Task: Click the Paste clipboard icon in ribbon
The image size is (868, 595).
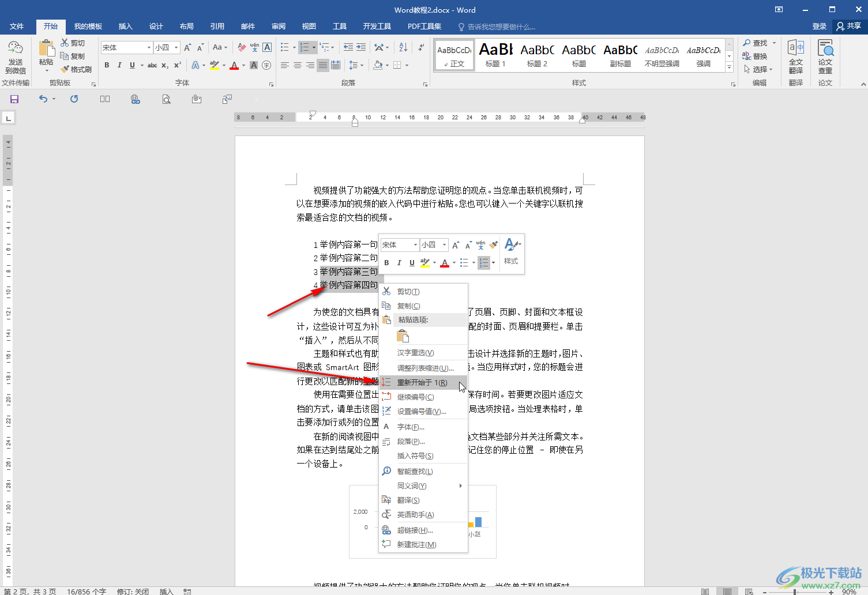Action: pyautogui.click(x=46, y=48)
